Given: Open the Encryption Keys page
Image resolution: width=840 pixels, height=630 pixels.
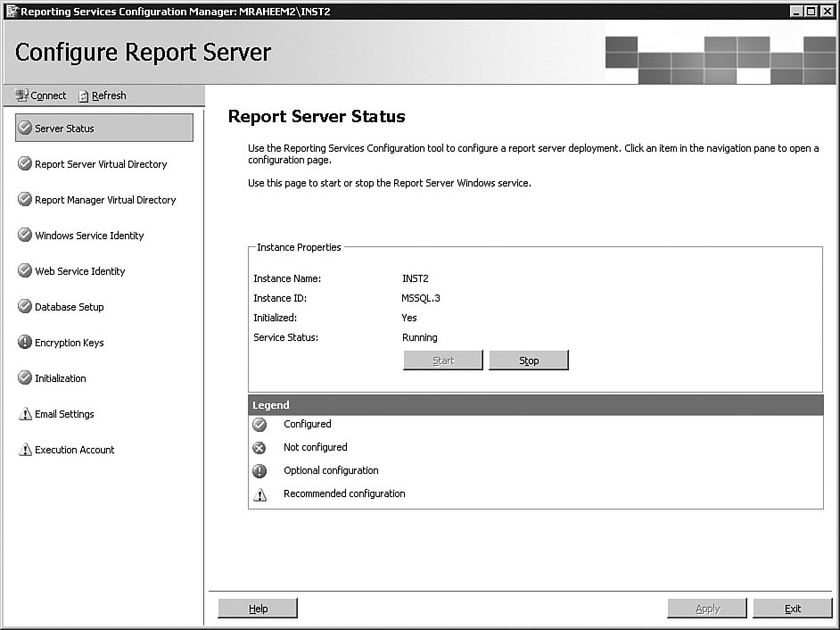Looking at the screenshot, I should [69, 343].
